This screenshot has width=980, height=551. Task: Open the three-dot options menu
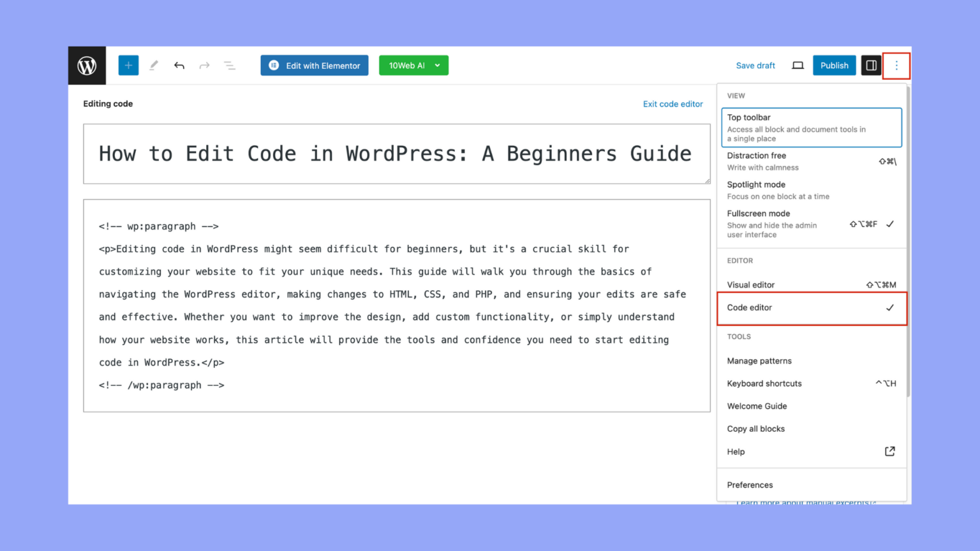coord(896,65)
